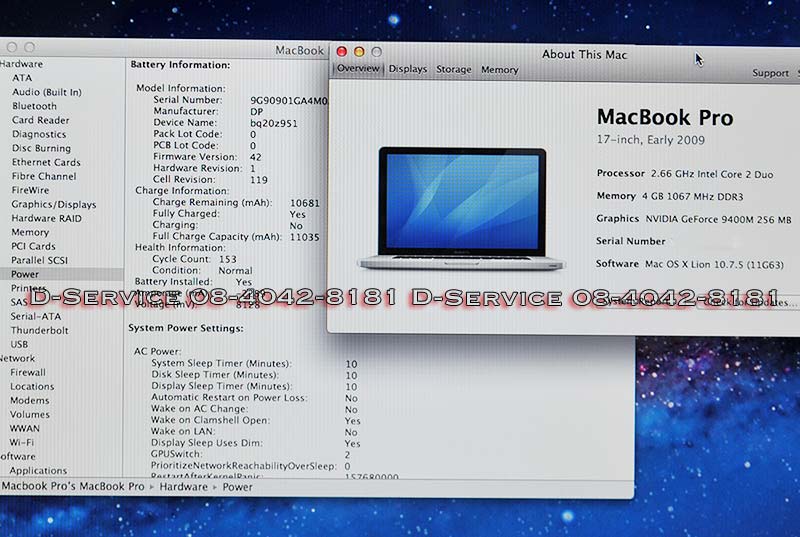Select Bluetooth in the sidebar list
Image resolution: width=800 pixels, height=537 pixels.
click(34, 106)
